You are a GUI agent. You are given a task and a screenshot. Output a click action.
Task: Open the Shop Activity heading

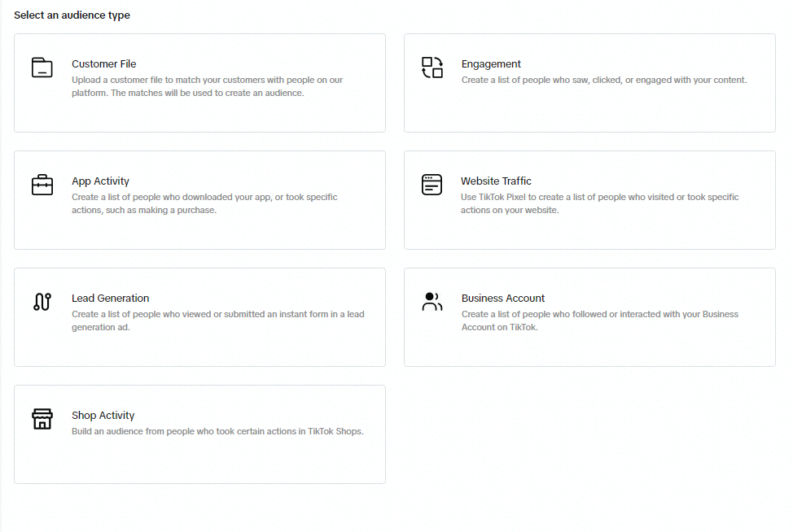coord(103,416)
